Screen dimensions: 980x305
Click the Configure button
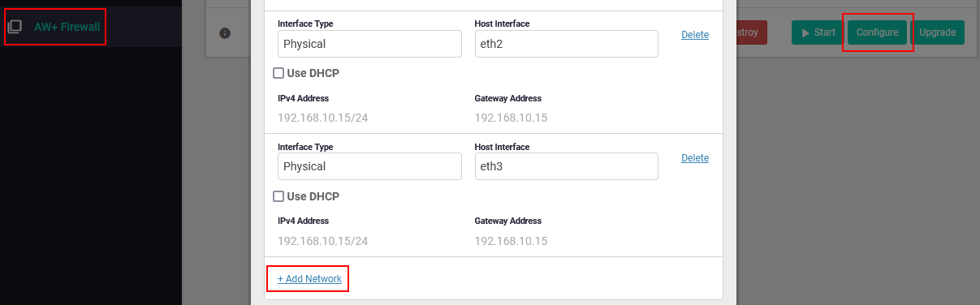(x=877, y=32)
